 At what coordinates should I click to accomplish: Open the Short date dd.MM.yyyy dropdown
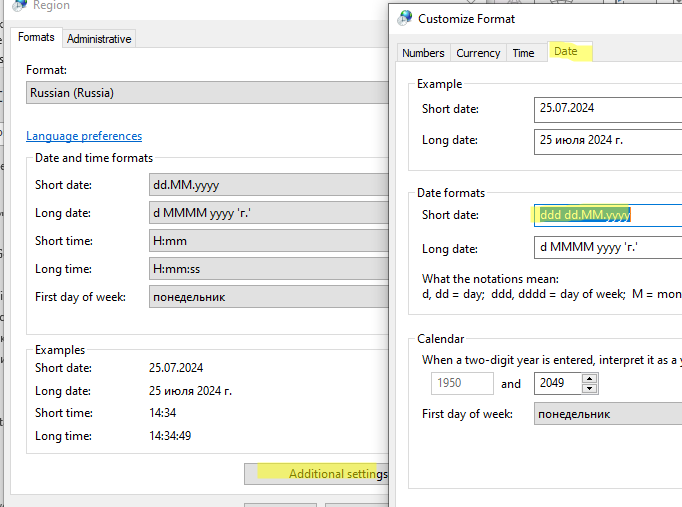coord(269,185)
